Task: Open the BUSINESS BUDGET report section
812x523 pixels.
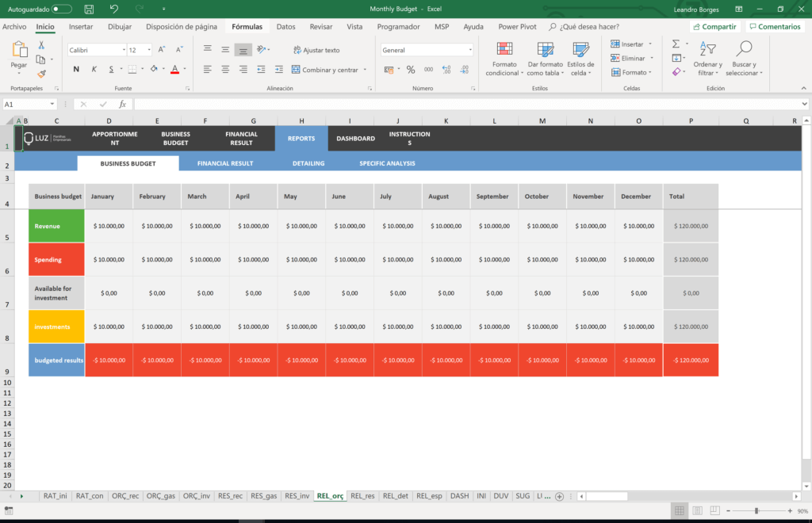Action: 127,163
